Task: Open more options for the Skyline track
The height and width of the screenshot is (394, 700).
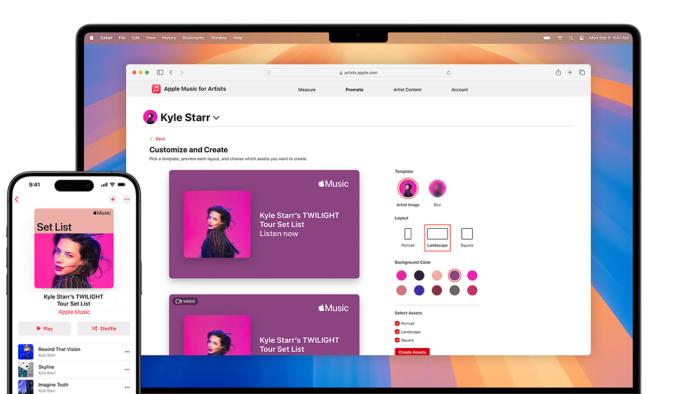Action: [x=127, y=369]
